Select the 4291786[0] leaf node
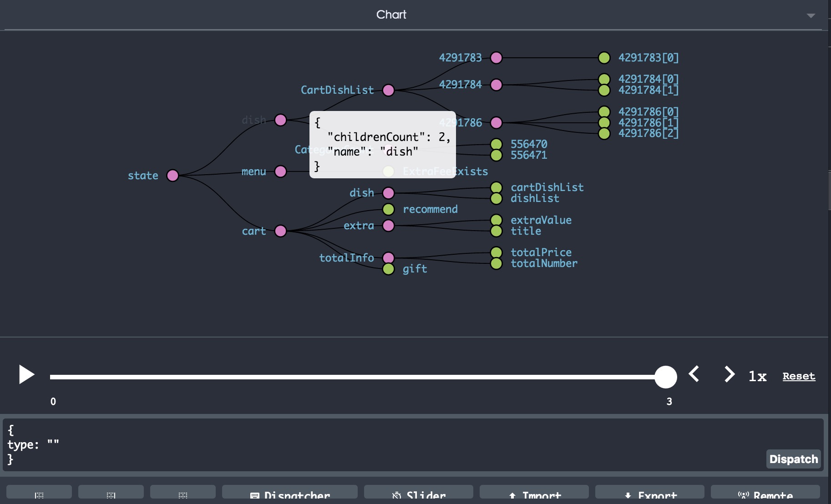Viewport: 831px width, 504px height. (604, 112)
